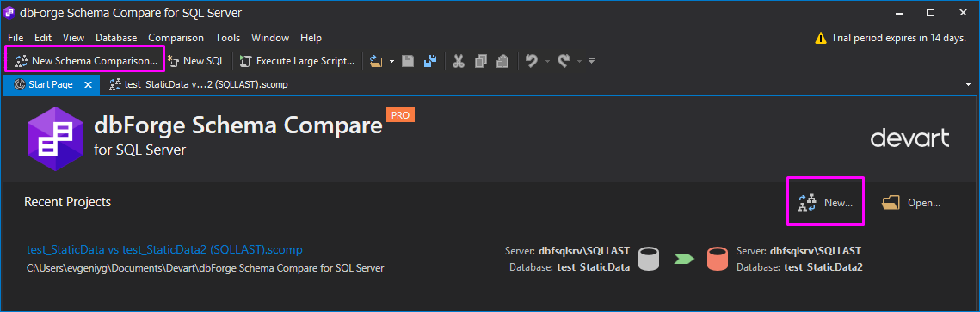
Task: Open the Window menu
Action: [x=270, y=38]
